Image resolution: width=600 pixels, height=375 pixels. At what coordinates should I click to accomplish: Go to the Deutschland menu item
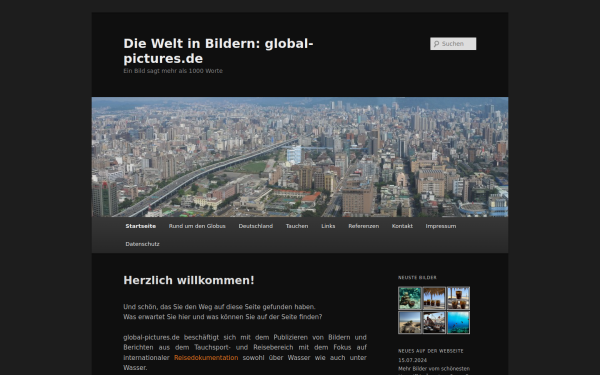(256, 226)
